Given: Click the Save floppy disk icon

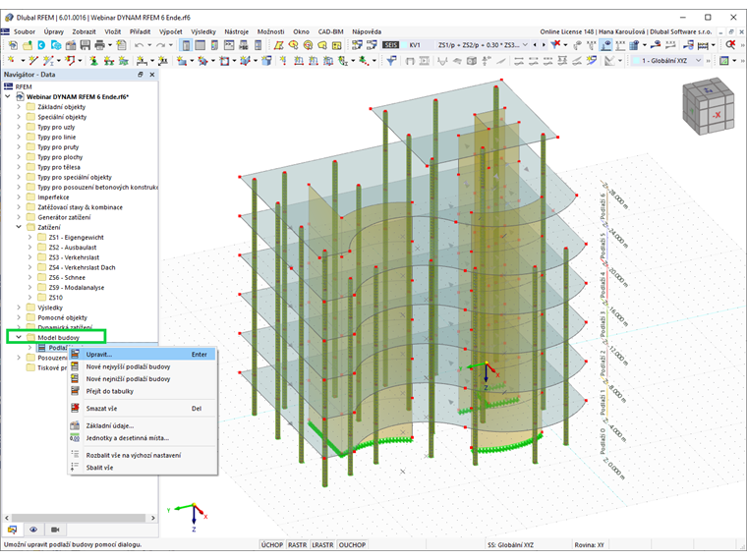Looking at the screenshot, I should [x=86, y=45].
